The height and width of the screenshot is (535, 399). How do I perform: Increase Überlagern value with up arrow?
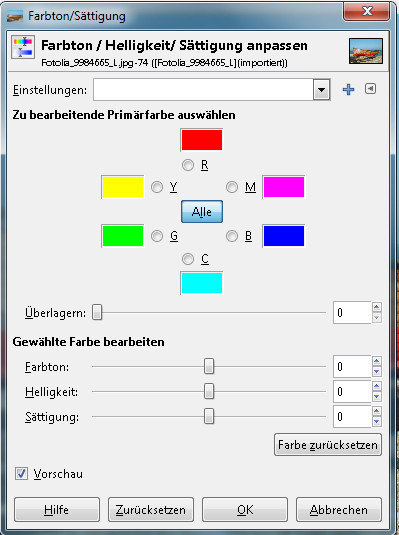(376, 307)
